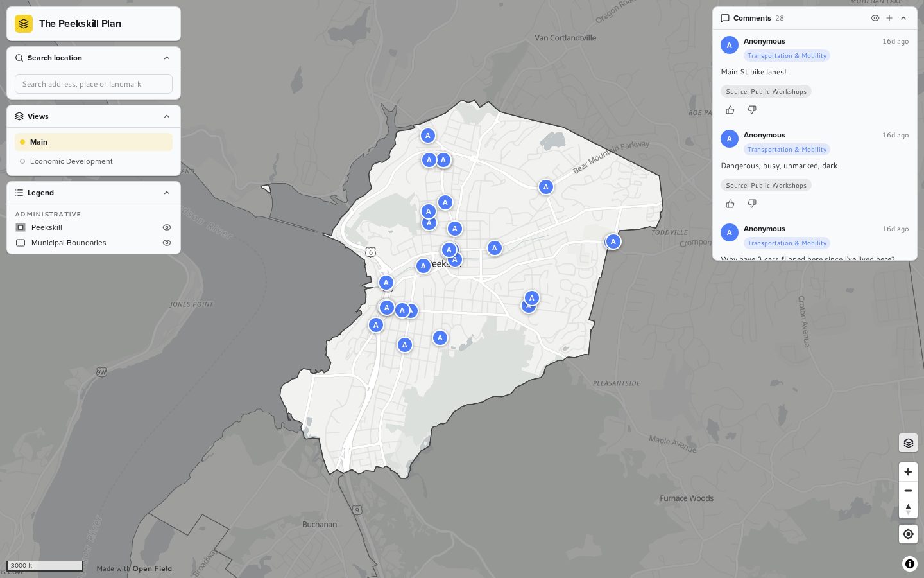Click the yellow layers logo icon

click(24, 24)
